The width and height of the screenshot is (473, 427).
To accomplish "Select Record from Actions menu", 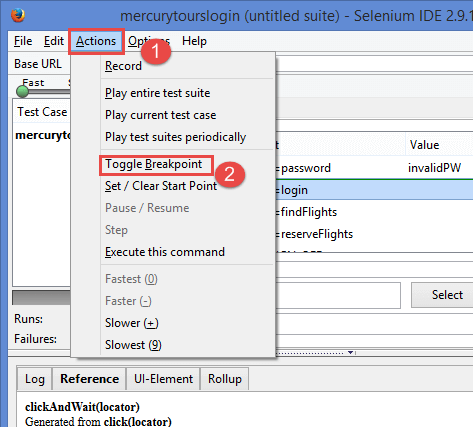I will [123, 66].
